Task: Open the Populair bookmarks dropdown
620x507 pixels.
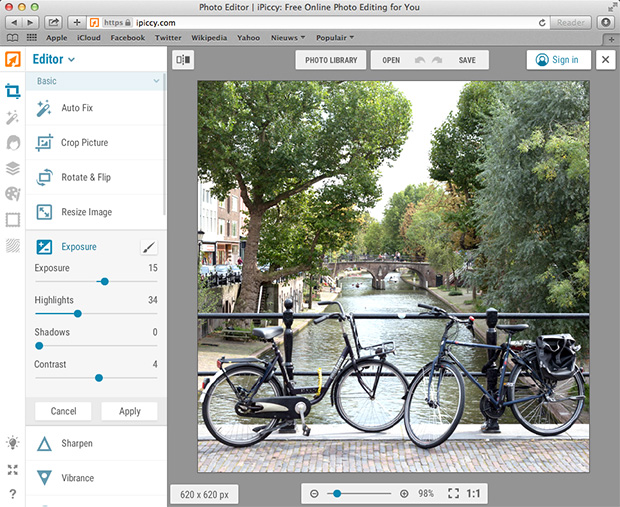Action: coord(335,38)
